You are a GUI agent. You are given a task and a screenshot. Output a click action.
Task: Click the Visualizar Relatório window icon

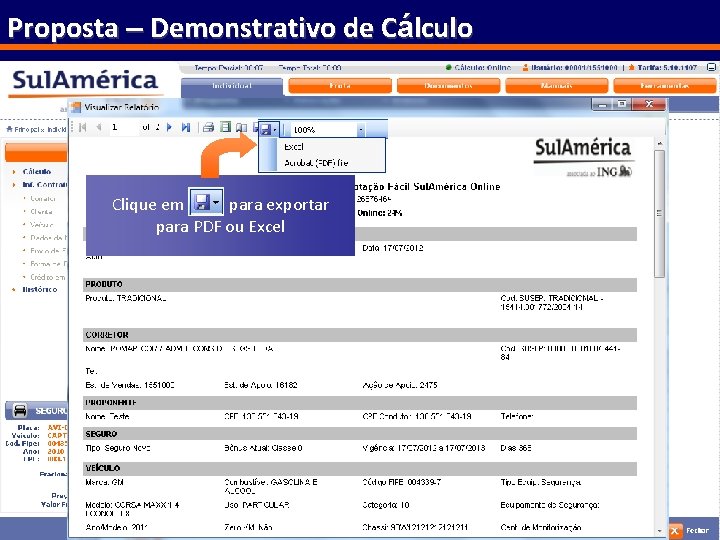coord(75,107)
